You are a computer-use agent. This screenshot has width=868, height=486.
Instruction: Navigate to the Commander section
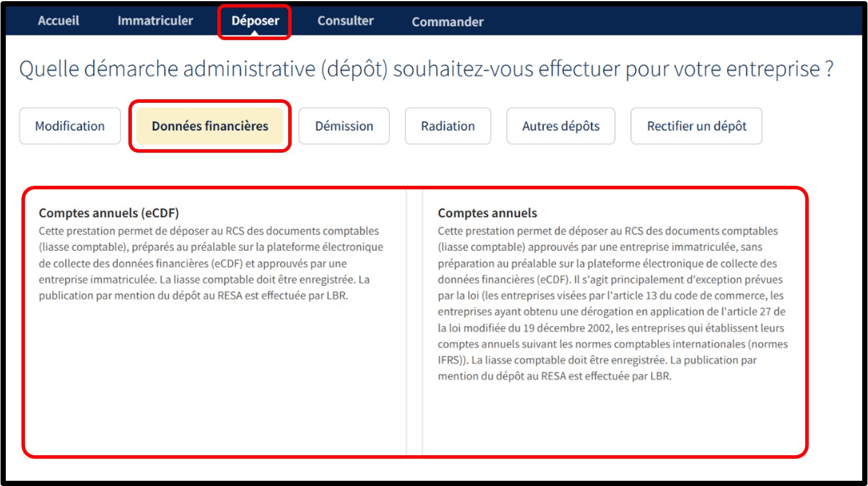(447, 22)
